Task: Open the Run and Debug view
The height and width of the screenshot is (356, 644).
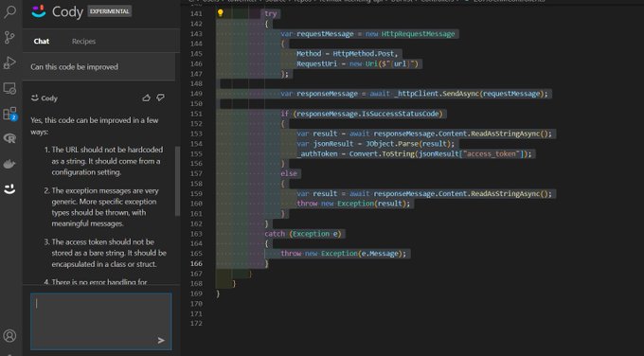Action: coord(9,62)
